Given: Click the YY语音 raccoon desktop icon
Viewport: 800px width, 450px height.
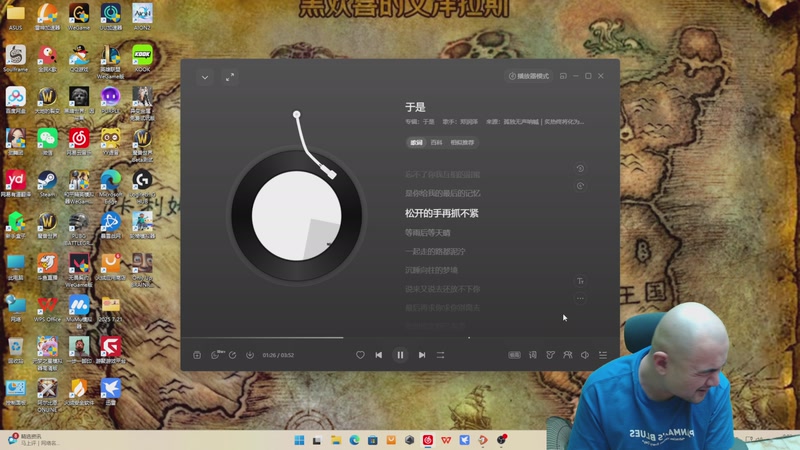Looking at the screenshot, I should pos(111,142).
